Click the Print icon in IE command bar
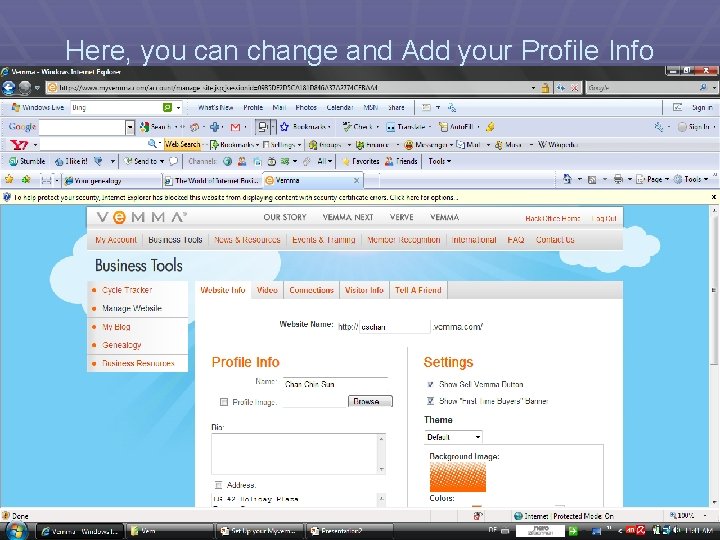The width and height of the screenshot is (720, 540). [x=618, y=179]
